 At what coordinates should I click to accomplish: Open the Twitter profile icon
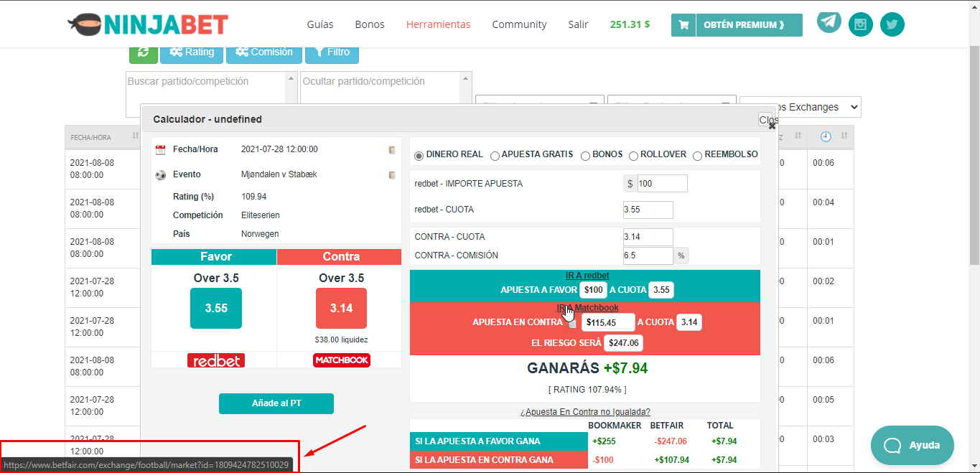point(892,24)
